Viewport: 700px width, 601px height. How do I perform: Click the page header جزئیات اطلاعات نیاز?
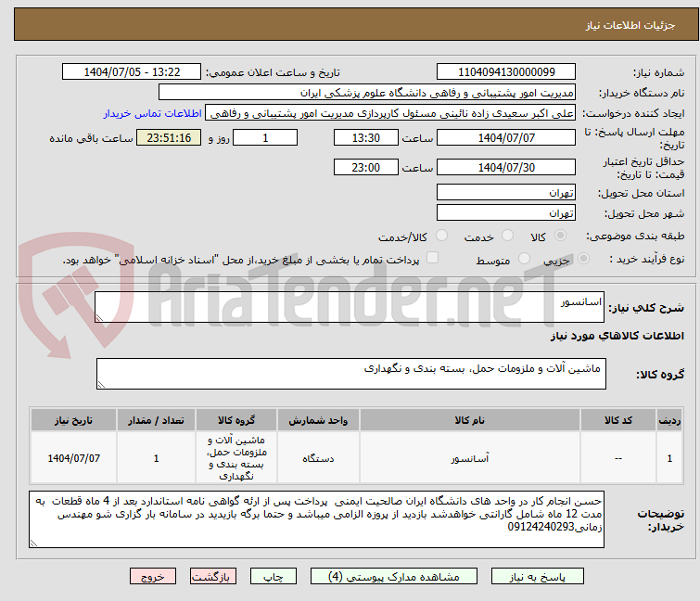point(630,25)
